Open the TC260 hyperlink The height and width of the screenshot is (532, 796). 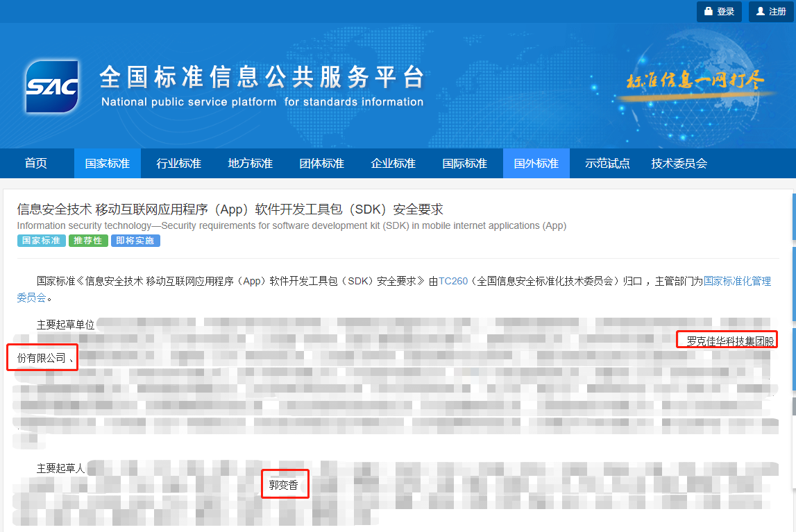(x=454, y=282)
